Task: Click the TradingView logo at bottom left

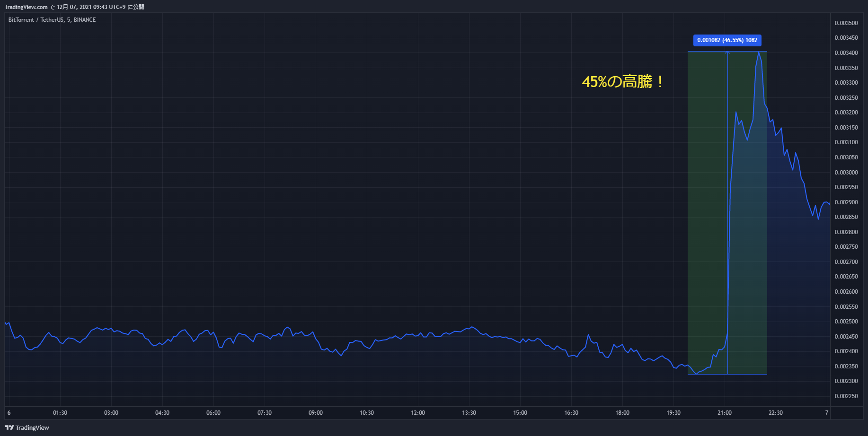Action: (27, 427)
